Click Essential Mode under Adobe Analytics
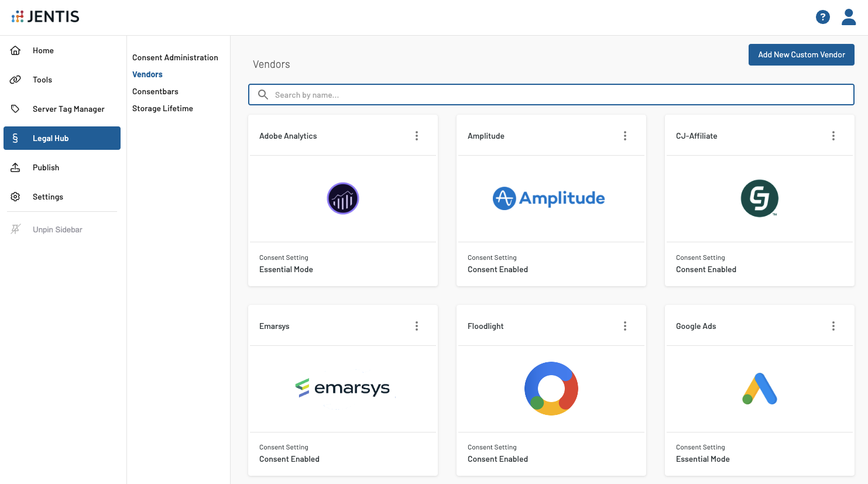The image size is (868, 484). pyautogui.click(x=286, y=269)
